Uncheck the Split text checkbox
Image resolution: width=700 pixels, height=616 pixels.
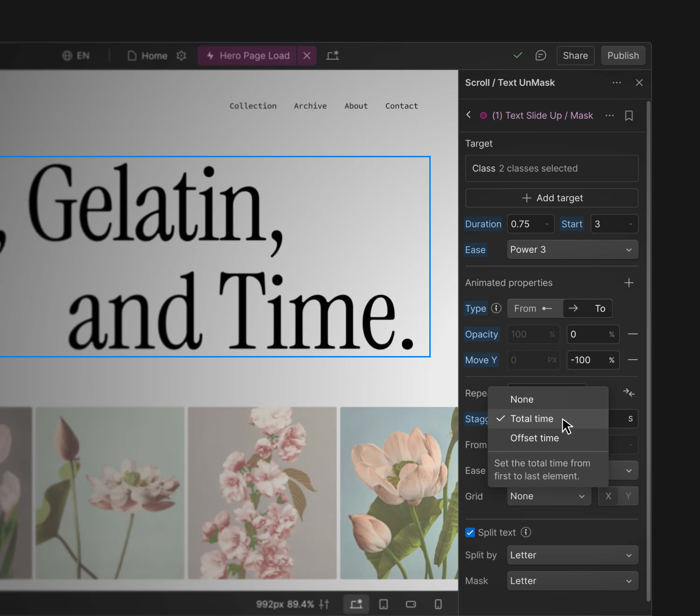pyautogui.click(x=470, y=533)
